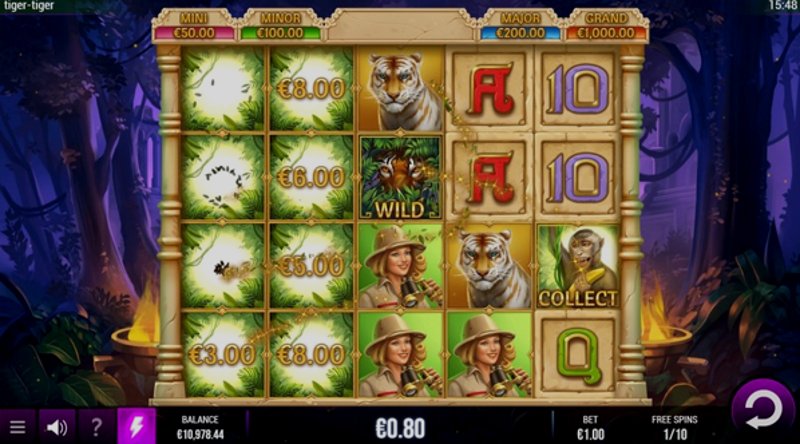Click the green Q symbol

click(x=577, y=355)
